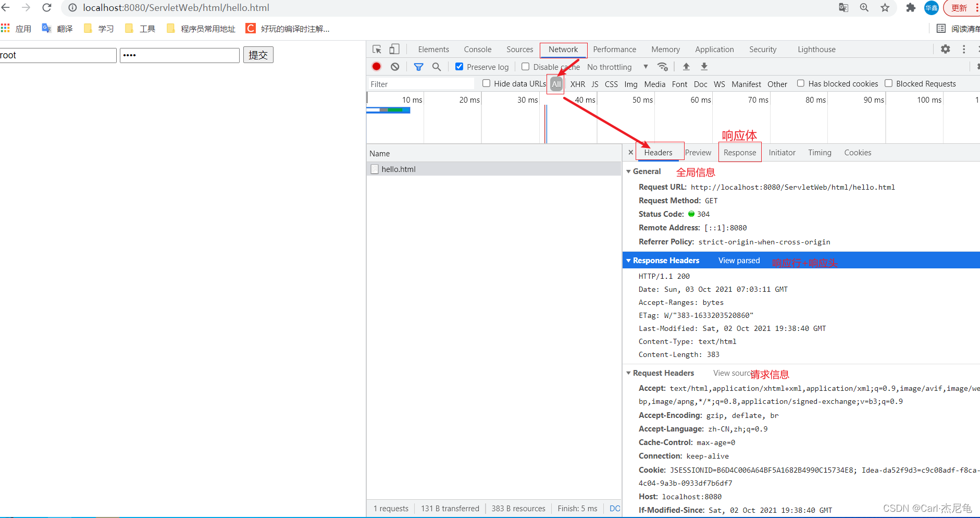Click View source in Request Headers
This screenshot has height=518, width=980.
click(x=731, y=373)
